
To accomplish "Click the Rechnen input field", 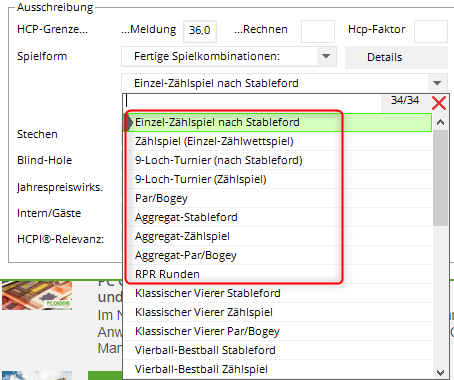I will click(x=318, y=31).
